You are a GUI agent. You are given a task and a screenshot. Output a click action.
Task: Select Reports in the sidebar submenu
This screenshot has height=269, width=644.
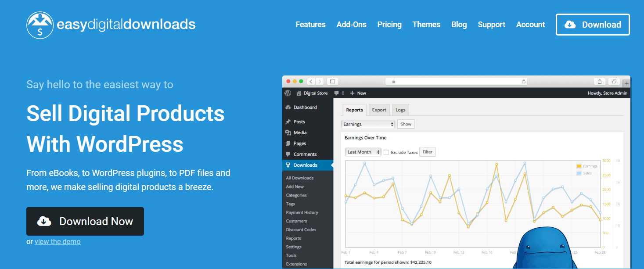click(x=294, y=238)
